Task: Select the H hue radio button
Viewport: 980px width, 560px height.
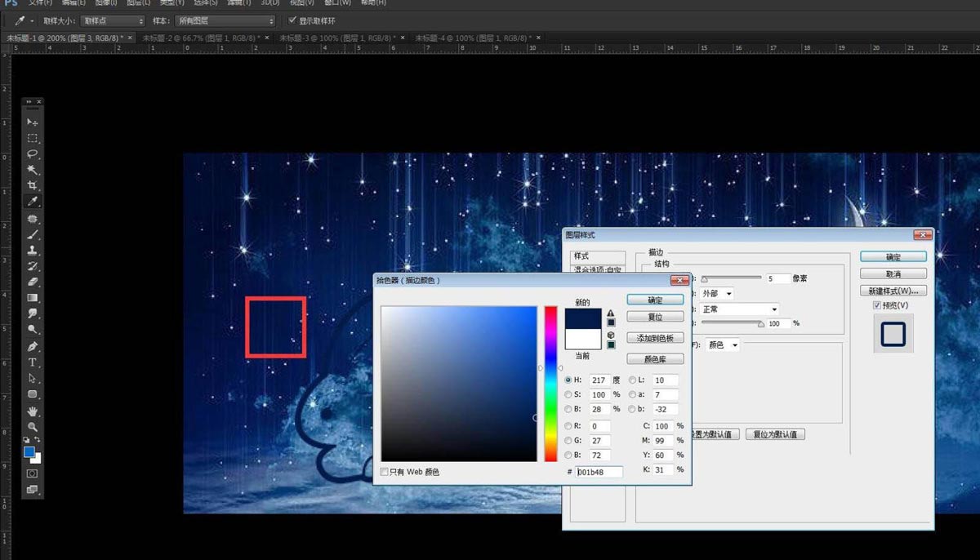Action: 568,380
